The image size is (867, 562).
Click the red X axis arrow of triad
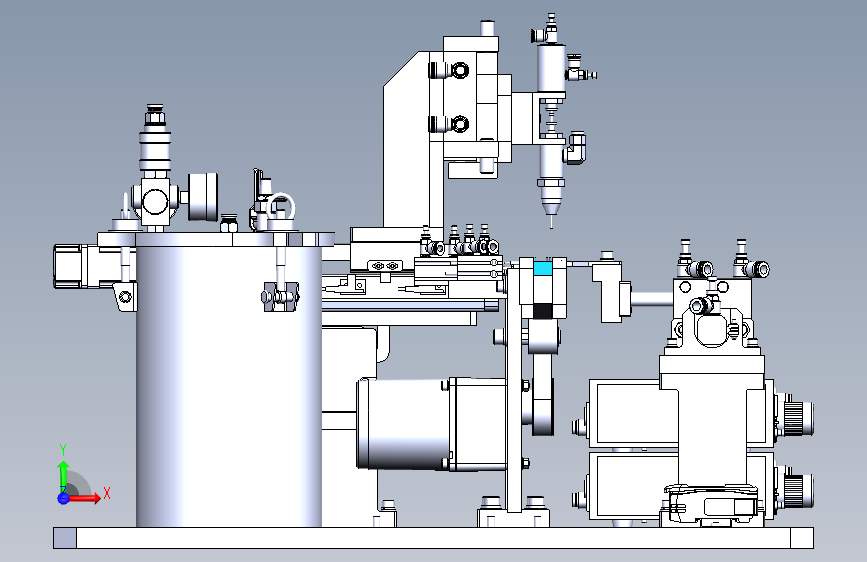click(x=84, y=498)
